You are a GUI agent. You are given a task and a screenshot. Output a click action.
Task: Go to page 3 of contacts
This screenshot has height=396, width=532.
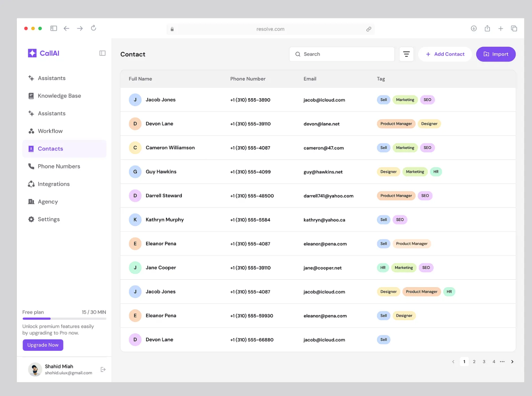click(484, 362)
